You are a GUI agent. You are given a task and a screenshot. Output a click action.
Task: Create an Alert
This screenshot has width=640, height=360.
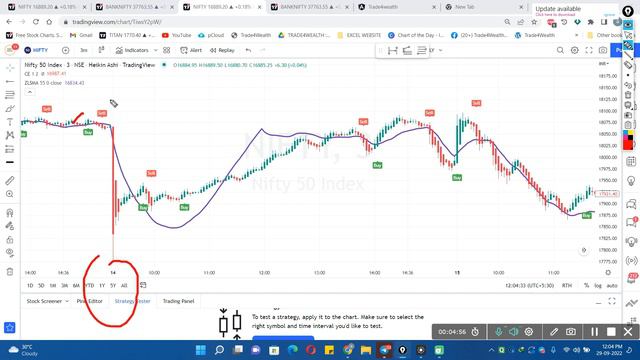[x=191, y=50]
